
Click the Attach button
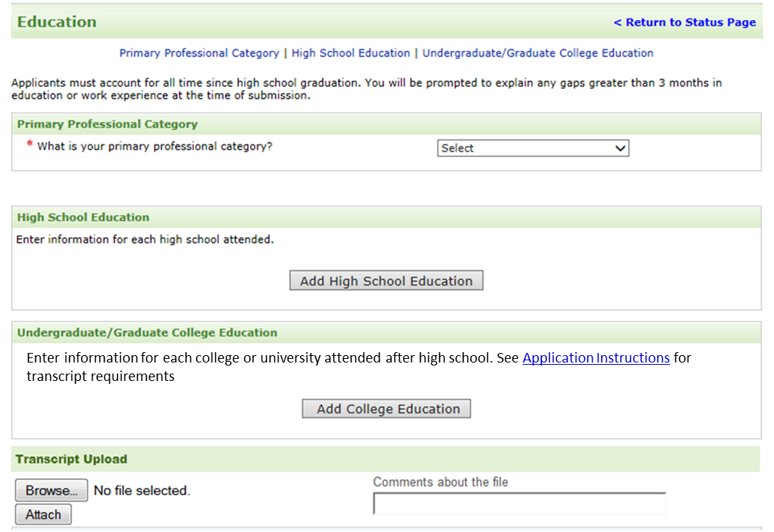[x=43, y=514]
